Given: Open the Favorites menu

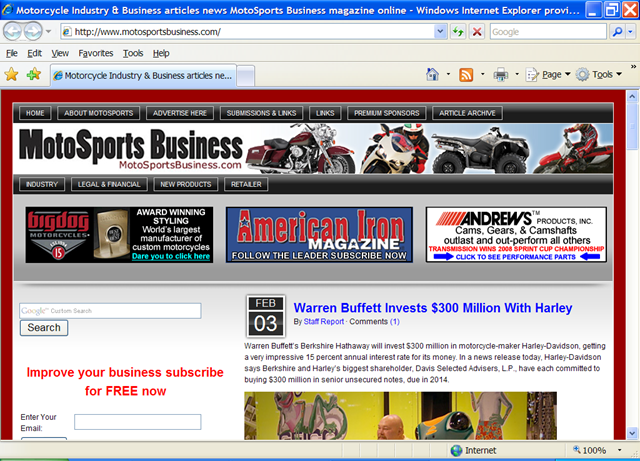Looking at the screenshot, I should [96, 53].
